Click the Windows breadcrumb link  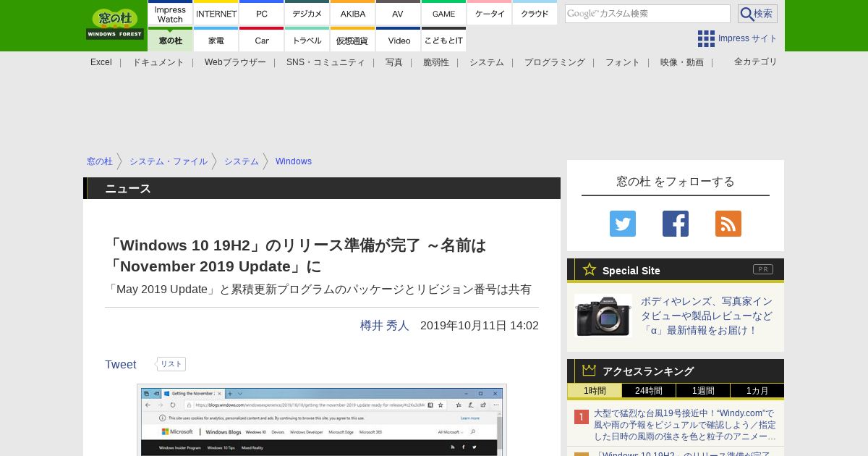click(294, 161)
